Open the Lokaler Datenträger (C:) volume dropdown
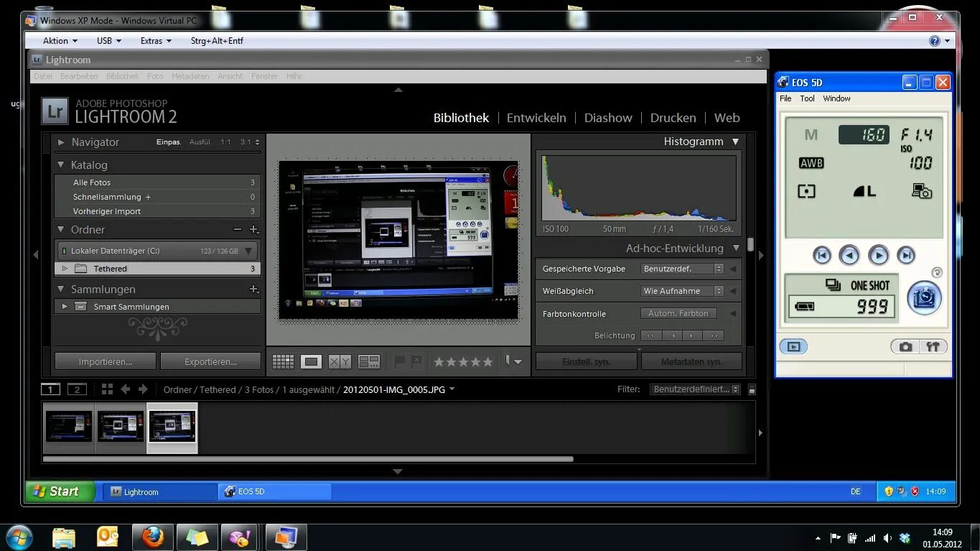The width and height of the screenshot is (980, 551). point(248,251)
